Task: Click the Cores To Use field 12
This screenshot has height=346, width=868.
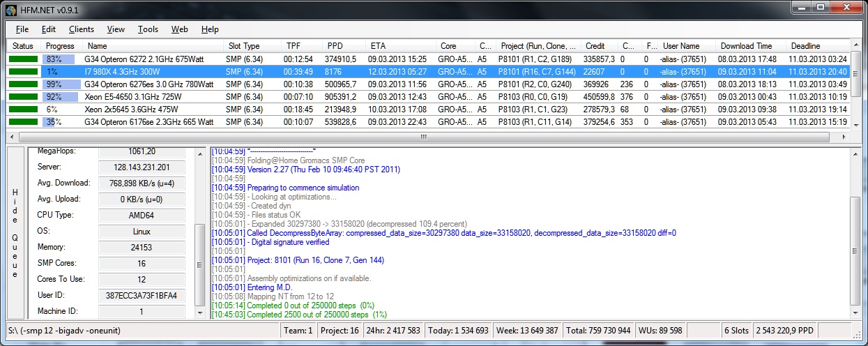Action: (141, 279)
